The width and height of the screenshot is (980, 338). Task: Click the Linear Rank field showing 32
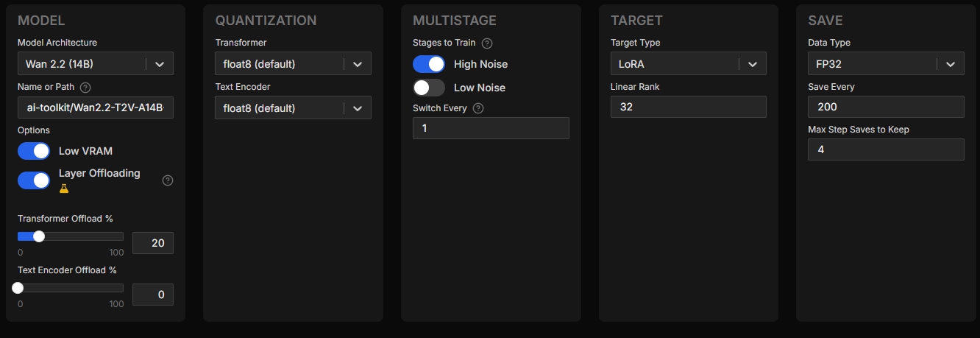click(x=688, y=107)
